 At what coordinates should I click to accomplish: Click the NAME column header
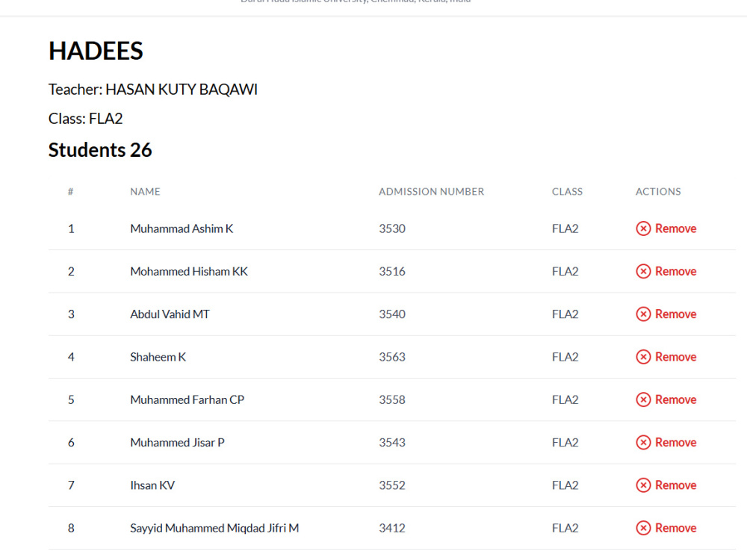(x=146, y=191)
